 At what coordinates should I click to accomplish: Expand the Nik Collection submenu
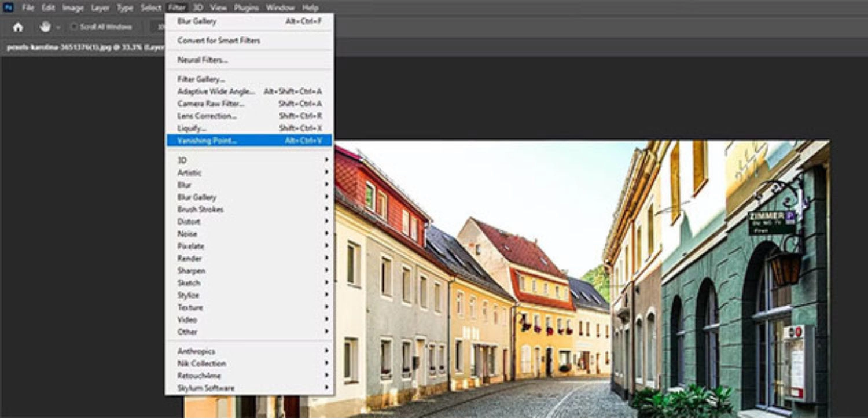pos(249,363)
